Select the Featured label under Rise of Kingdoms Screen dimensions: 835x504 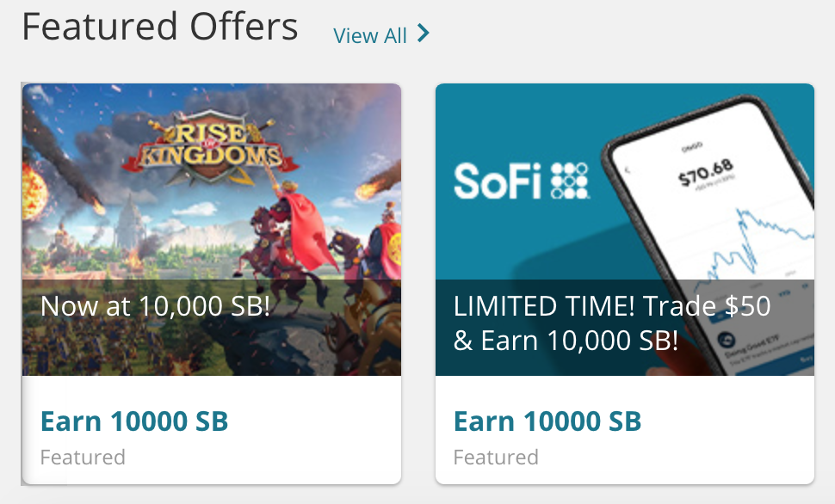click(x=83, y=458)
